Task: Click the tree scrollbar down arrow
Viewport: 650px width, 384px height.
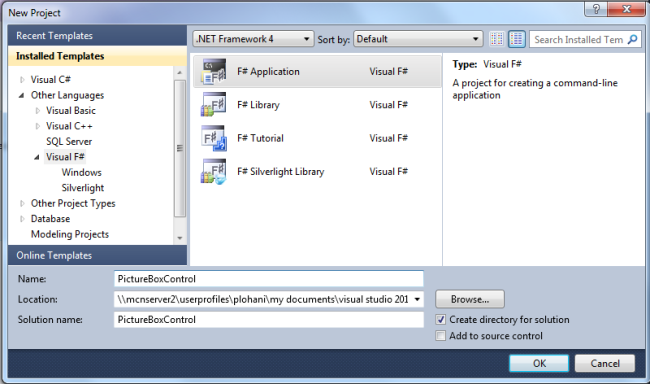Action: 179,238
